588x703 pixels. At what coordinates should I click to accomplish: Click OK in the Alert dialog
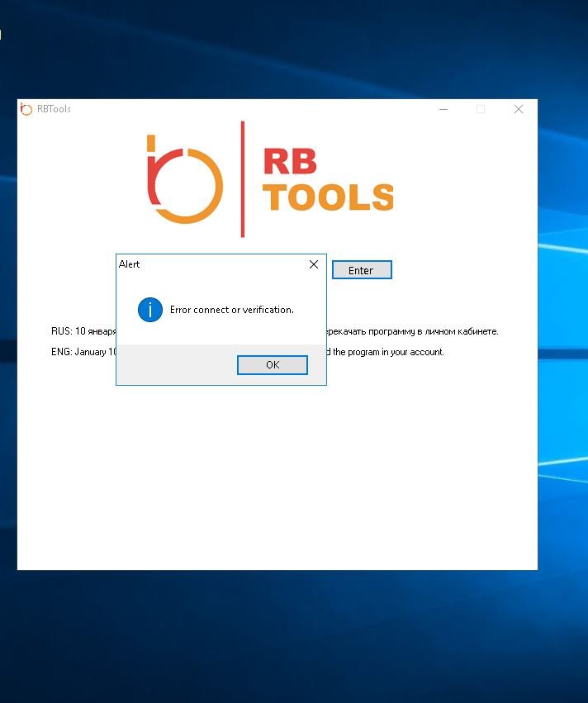click(272, 365)
